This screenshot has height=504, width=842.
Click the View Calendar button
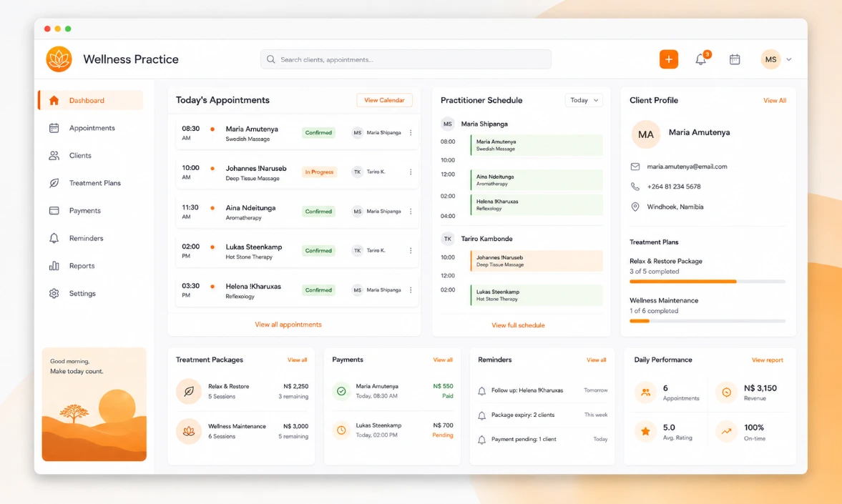[x=384, y=100]
